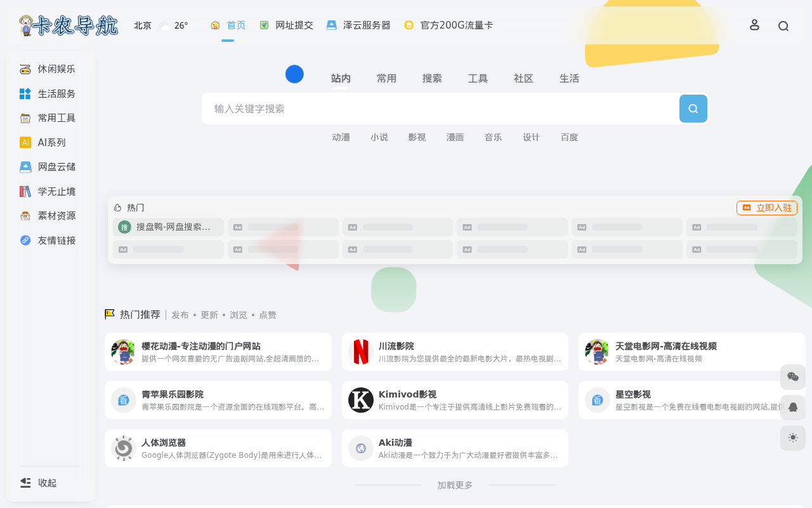Focus the 输入关键字搜索 input field
The height and width of the screenshot is (508, 812).
tap(438, 109)
